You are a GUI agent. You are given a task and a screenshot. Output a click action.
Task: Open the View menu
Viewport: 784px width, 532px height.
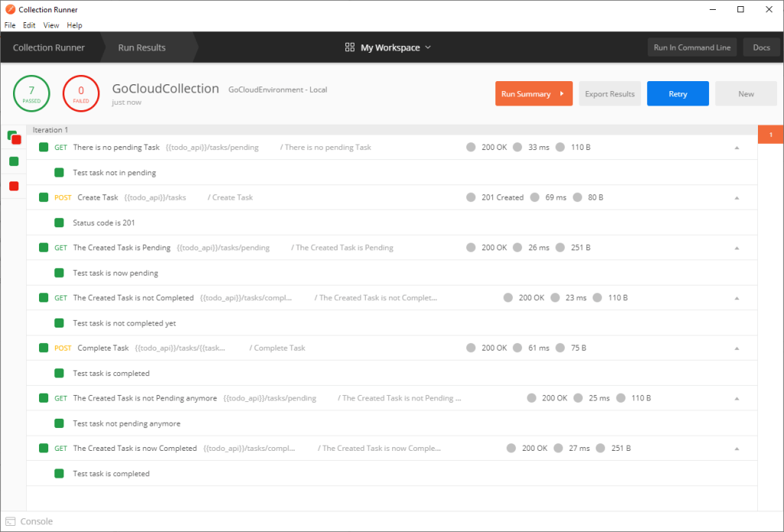[51, 25]
